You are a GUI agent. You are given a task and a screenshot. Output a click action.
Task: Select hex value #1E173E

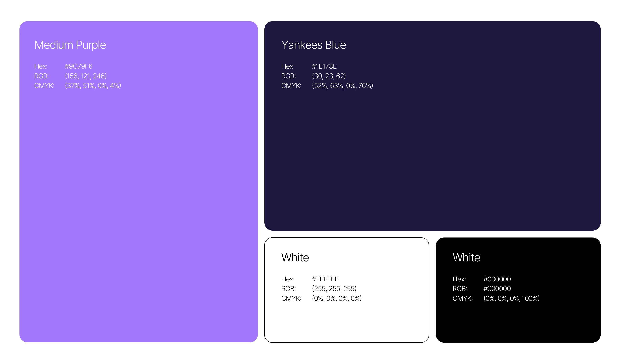tap(324, 66)
